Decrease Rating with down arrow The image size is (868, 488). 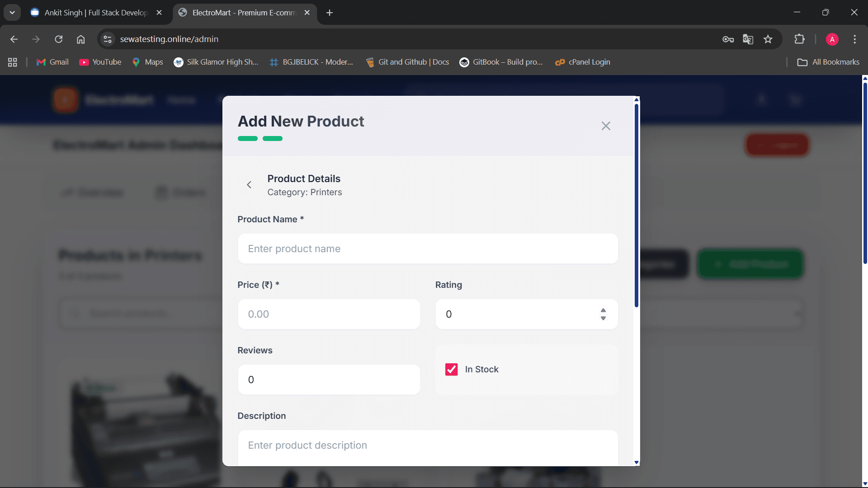[x=603, y=319]
